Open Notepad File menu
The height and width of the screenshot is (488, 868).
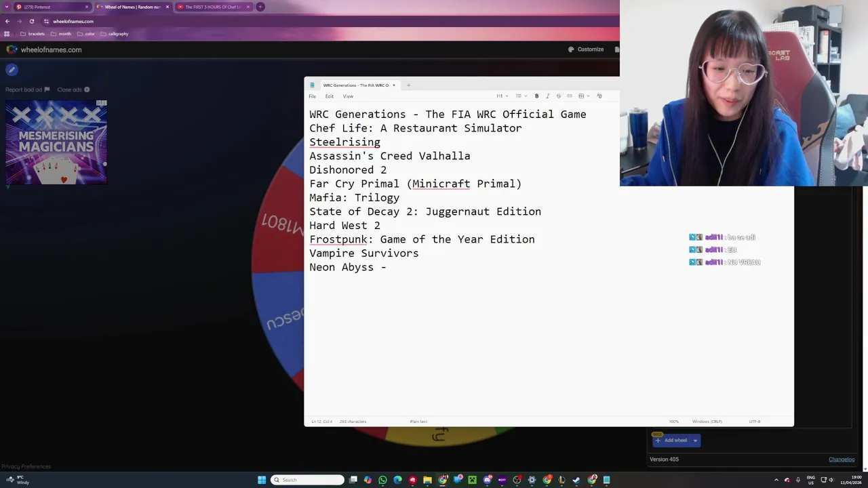click(x=313, y=96)
